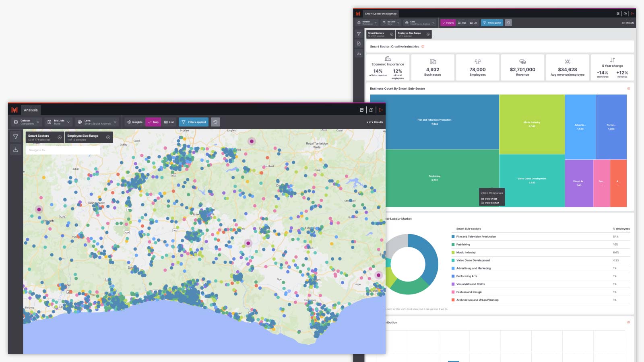The width and height of the screenshot is (644, 362).
Task: Click logout icon in Smart Sector Intelligence header
Action: click(632, 14)
